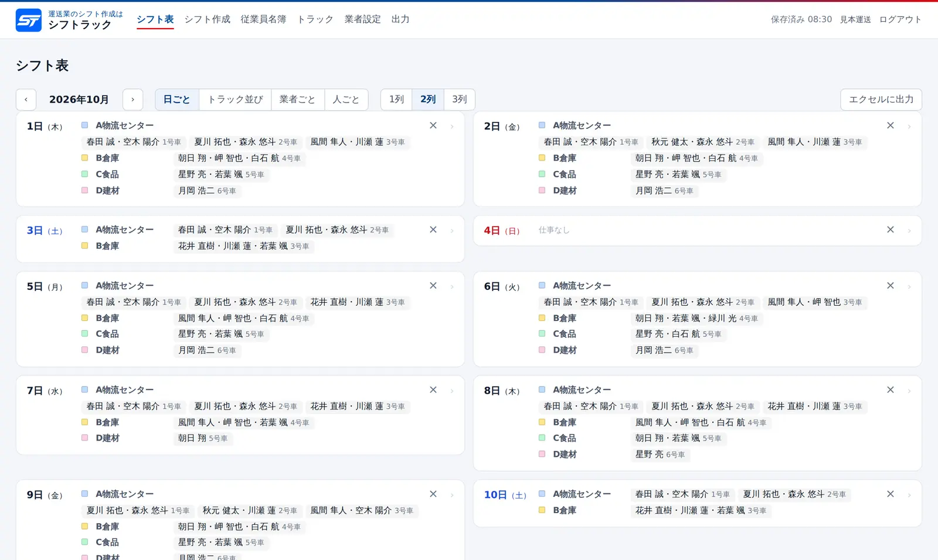Screen dimensions: 938x560
Task: Switch view to 業者ごと
Action: tap(297, 100)
